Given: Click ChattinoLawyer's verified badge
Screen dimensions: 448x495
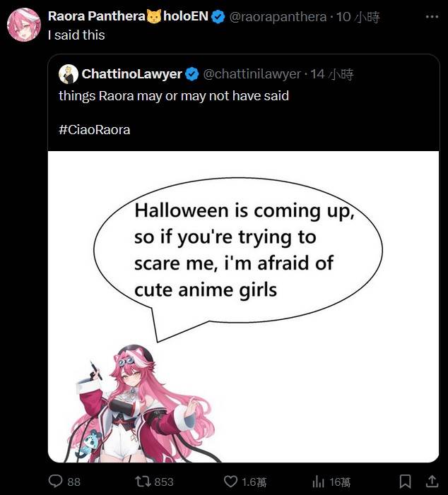Looking at the screenshot, I should 191,74.
